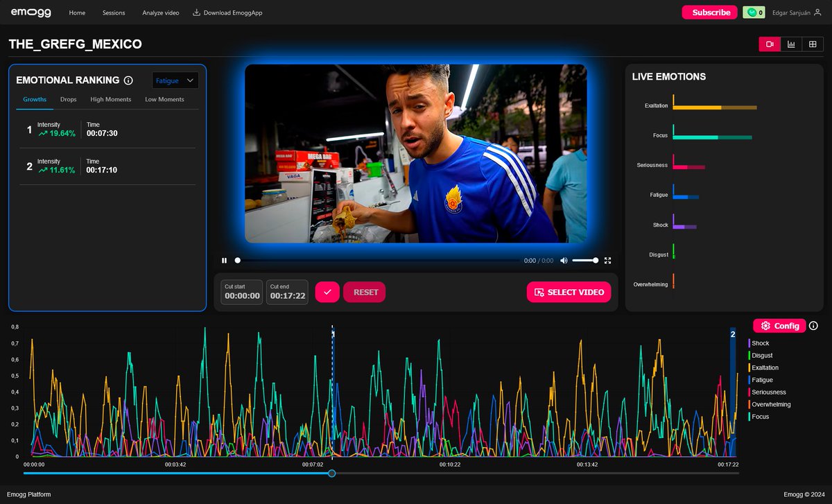Go to Sessions page
This screenshot has width=832, height=504.
point(114,12)
